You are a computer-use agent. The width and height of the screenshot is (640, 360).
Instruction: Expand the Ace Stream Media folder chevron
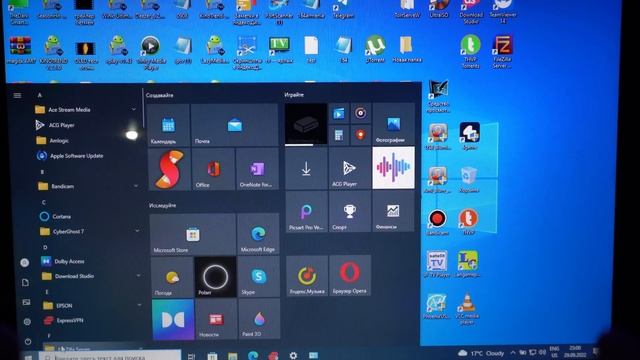[x=133, y=109]
